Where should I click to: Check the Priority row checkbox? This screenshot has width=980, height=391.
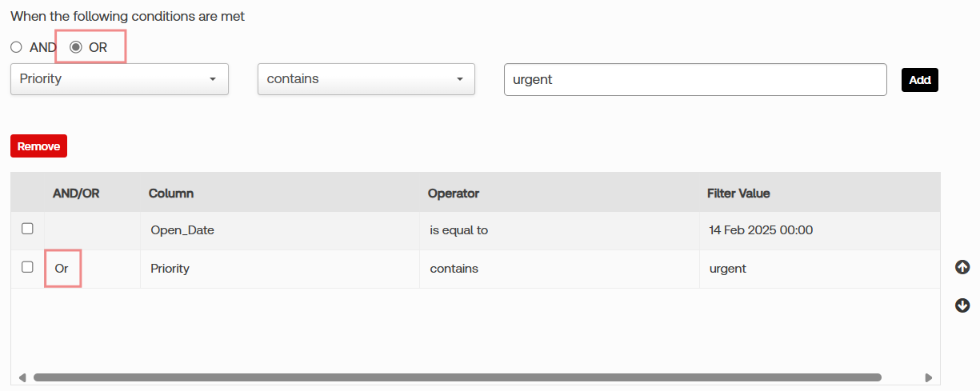[27, 267]
